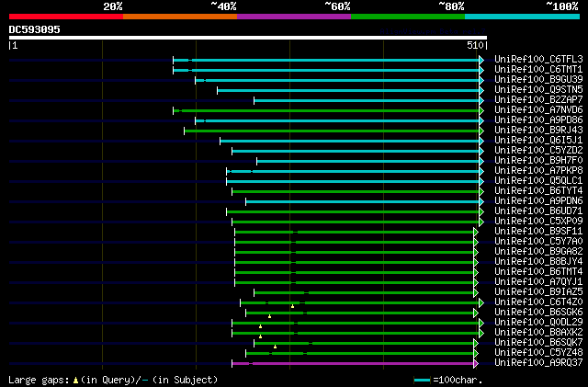This screenshot has height=387, width=588.
Task: Select the UniRef100_A9PDN6 label
Action: coord(538,201)
